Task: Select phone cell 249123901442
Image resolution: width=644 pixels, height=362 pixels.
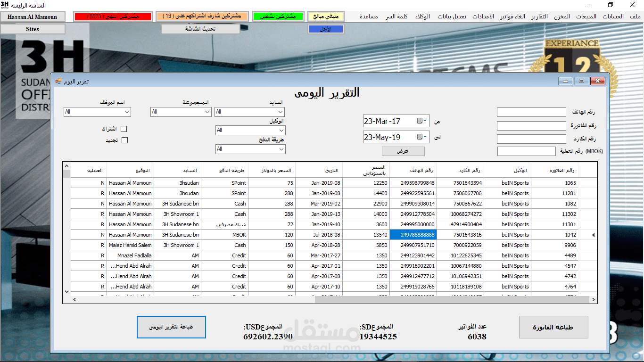Action: coord(413,255)
